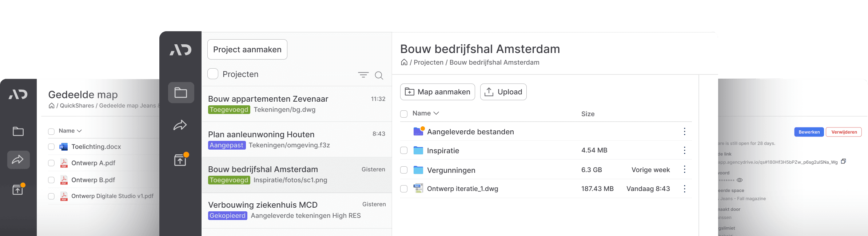Open the folder icon in the center sidebar

(181, 93)
